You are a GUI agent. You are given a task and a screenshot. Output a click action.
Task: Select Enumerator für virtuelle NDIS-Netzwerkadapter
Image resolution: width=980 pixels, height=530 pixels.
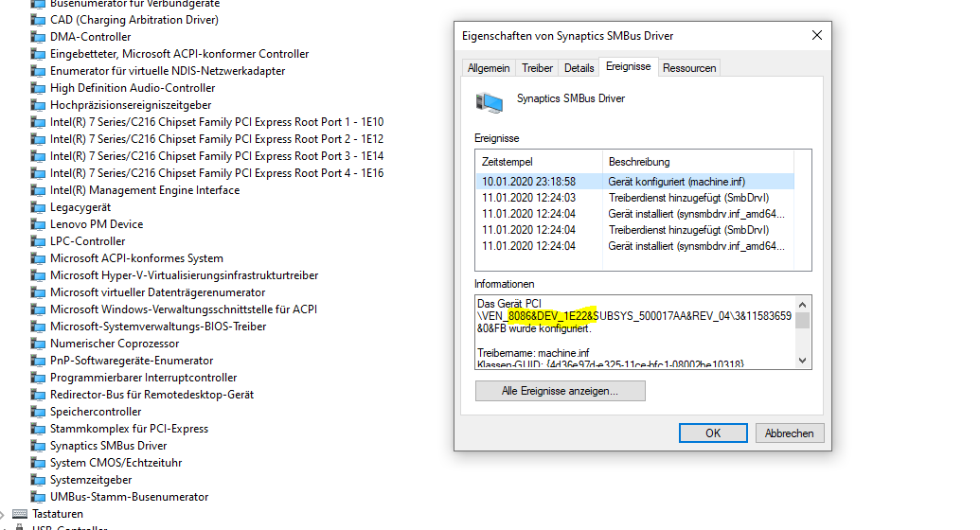point(168,71)
